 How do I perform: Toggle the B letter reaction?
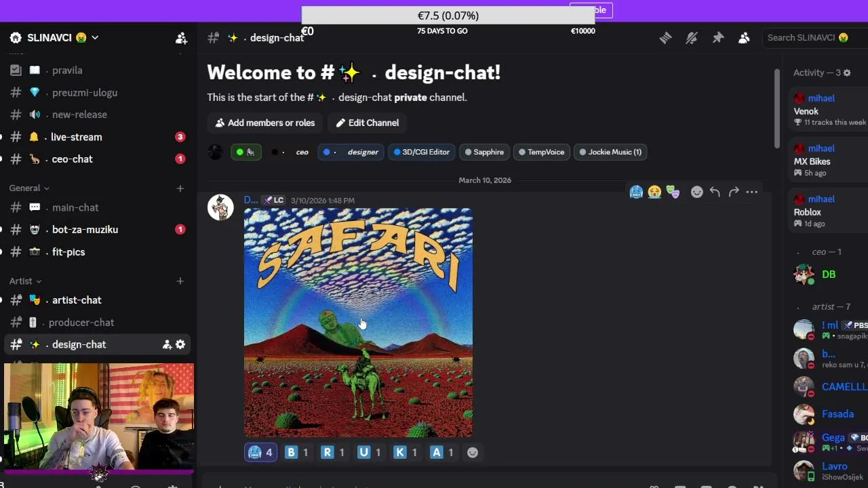point(297,452)
